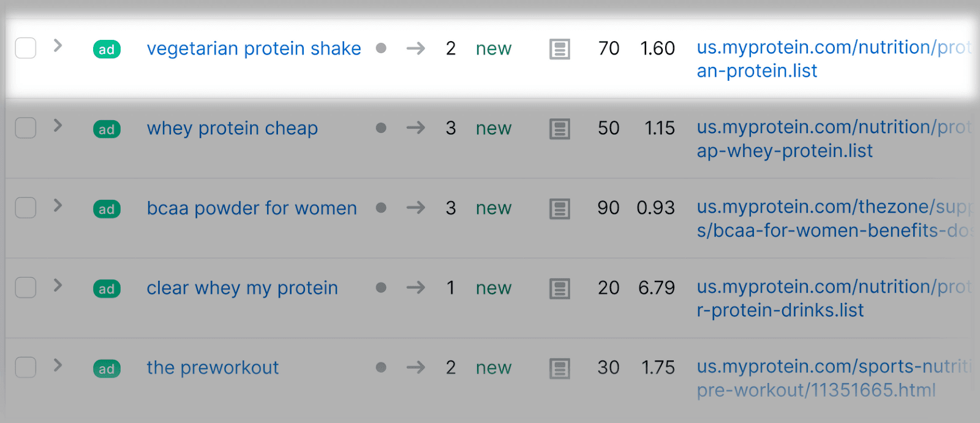Click the ad badge beside the preworkout
Screen dimensions: 980x423
107,368
